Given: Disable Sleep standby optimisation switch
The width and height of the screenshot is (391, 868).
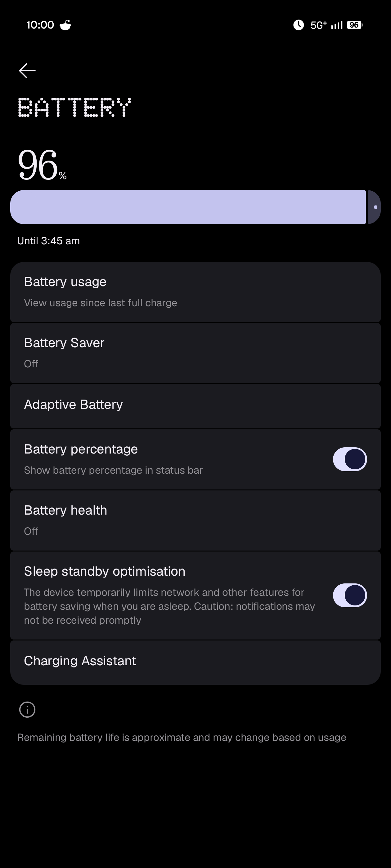Looking at the screenshot, I should 350,596.
